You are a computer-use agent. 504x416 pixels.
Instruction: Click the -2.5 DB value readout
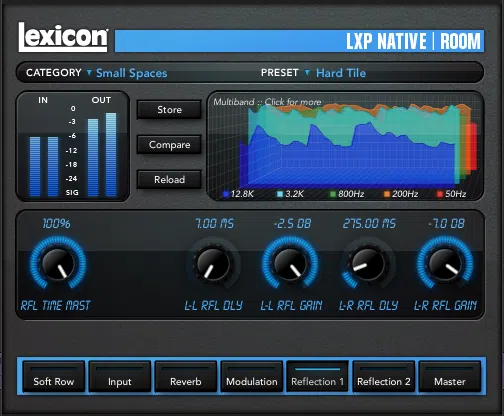click(292, 223)
